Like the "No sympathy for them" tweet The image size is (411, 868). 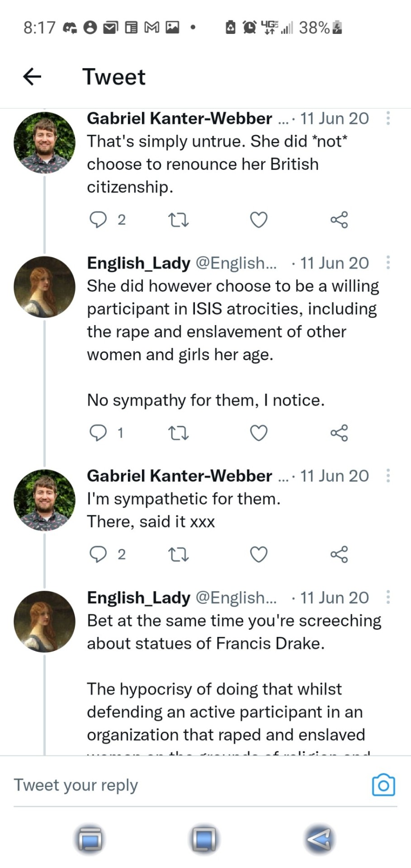pos(259,433)
